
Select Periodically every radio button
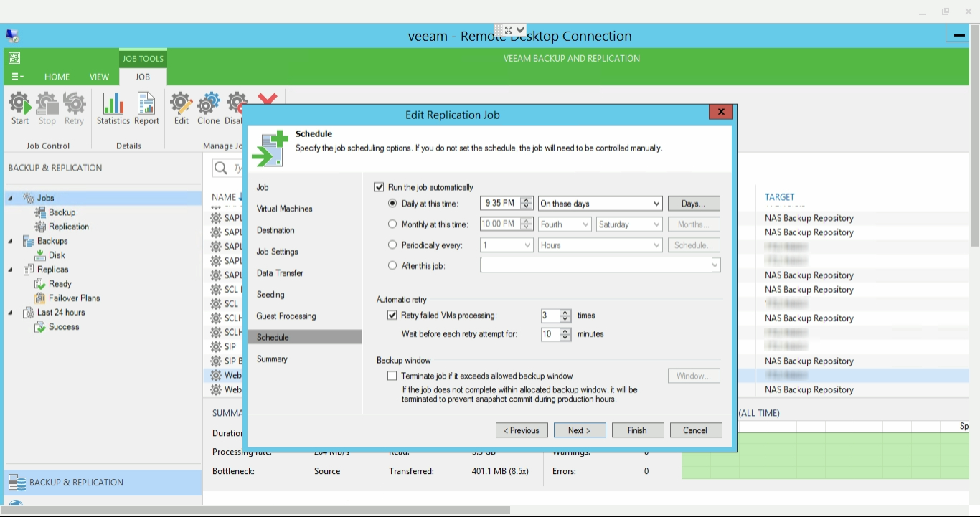pyautogui.click(x=392, y=245)
